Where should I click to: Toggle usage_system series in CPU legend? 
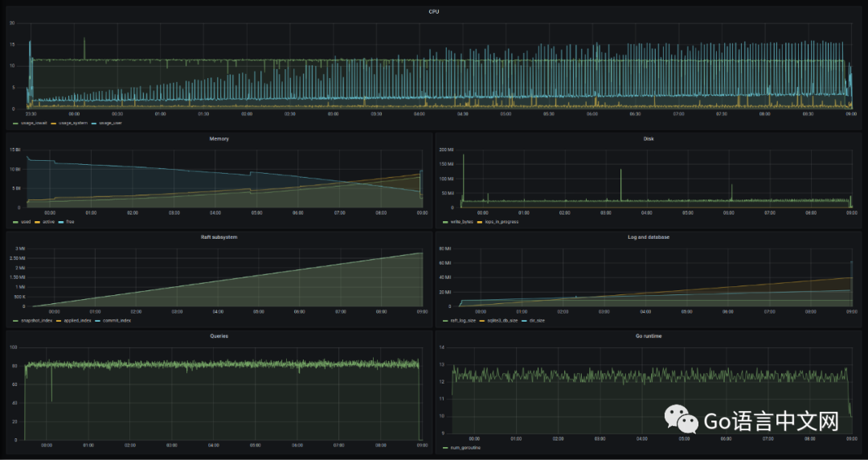pos(72,123)
